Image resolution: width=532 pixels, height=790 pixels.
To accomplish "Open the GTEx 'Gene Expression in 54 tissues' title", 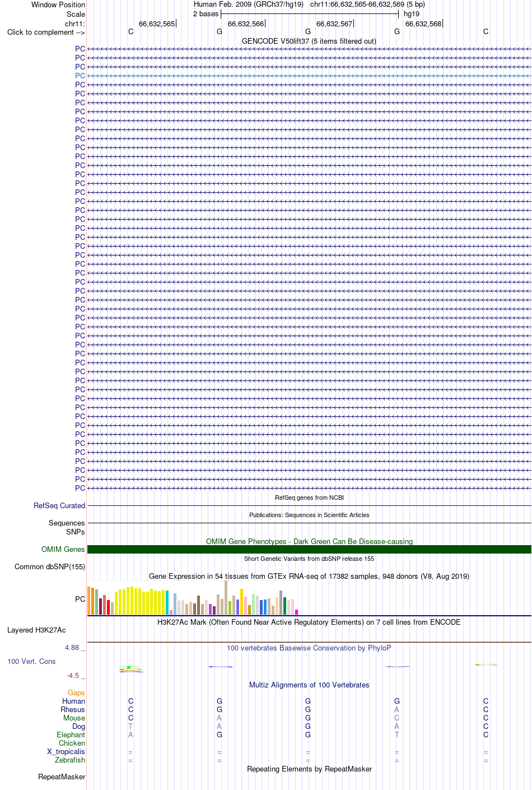I will (x=309, y=576).
